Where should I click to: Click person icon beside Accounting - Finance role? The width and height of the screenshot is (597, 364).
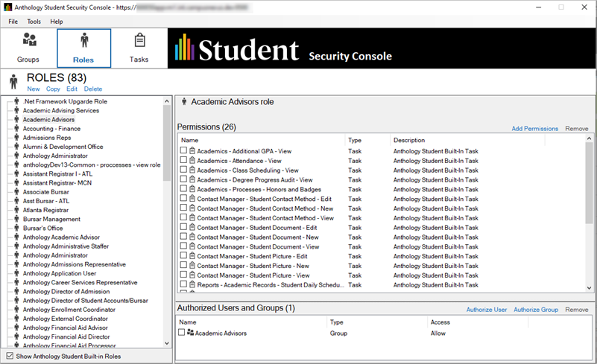(x=16, y=129)
